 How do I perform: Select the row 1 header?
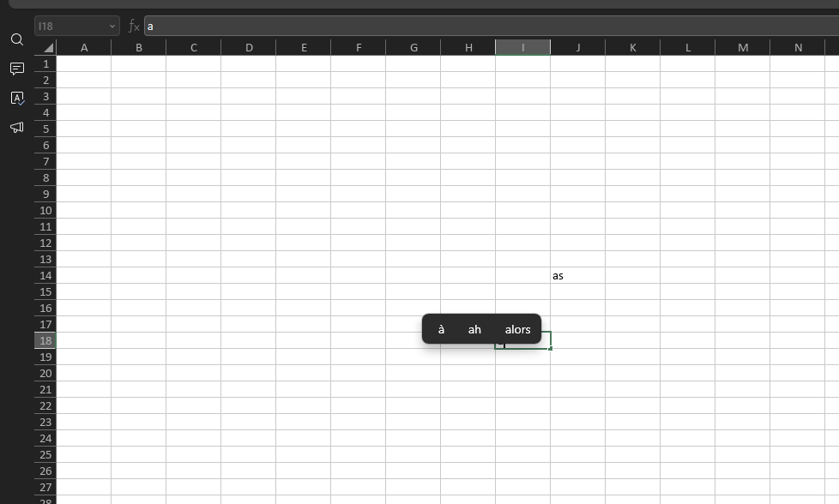pos(45,63)
